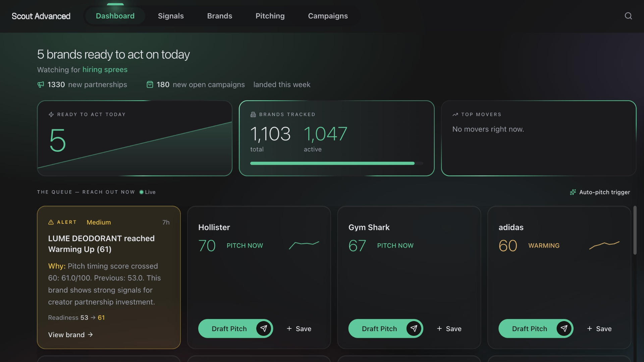Open the search icon in top bar

point(628,16)
